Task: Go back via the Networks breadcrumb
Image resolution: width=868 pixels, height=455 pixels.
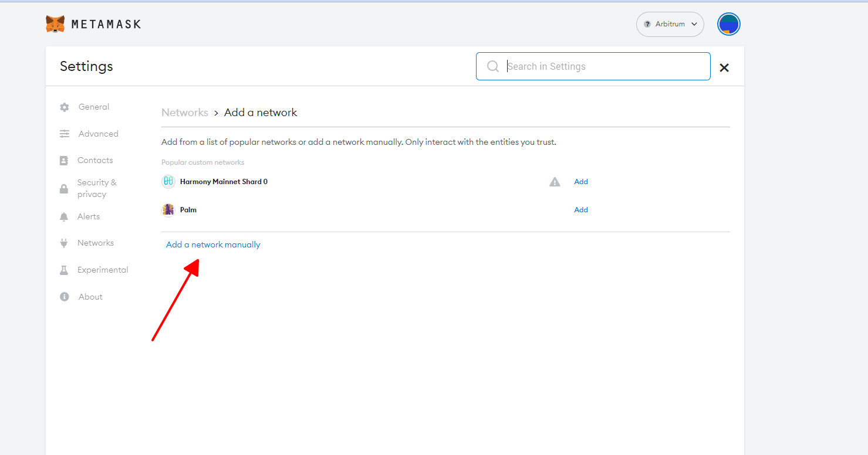Action: click(185, 113)
